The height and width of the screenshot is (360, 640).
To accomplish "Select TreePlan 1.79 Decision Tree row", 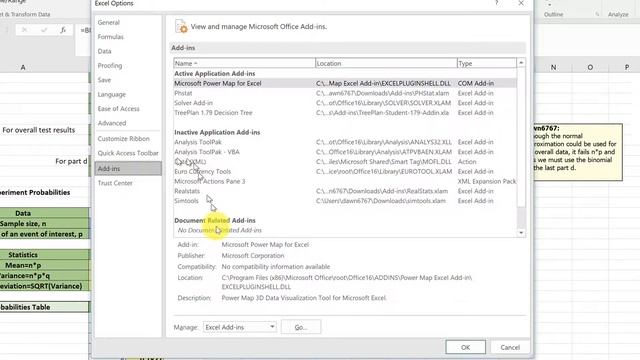I will [345, 113].
